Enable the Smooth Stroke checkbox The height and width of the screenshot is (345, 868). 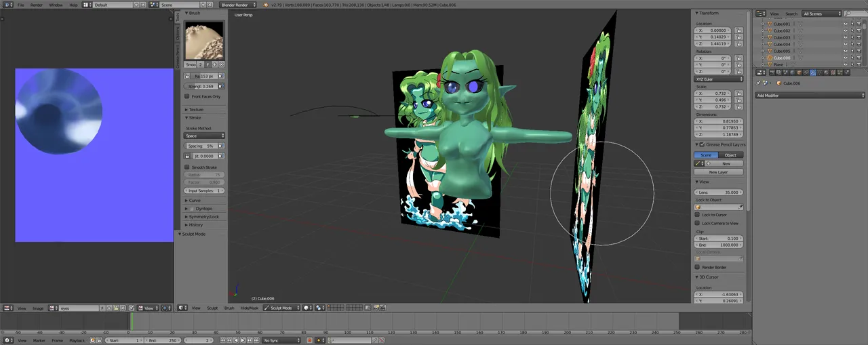[187, 167]
